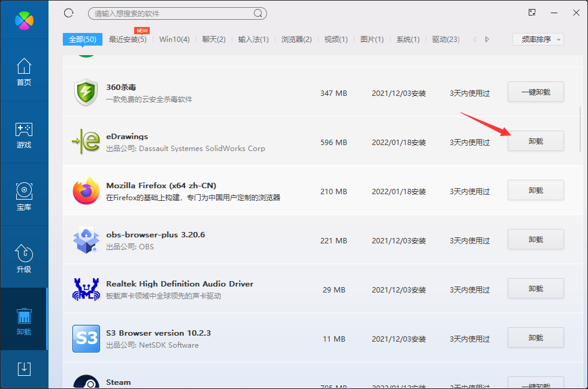Switch to the 升级 upgrade section
This screenshot has height=389, width=588.
tap(24, 259)
